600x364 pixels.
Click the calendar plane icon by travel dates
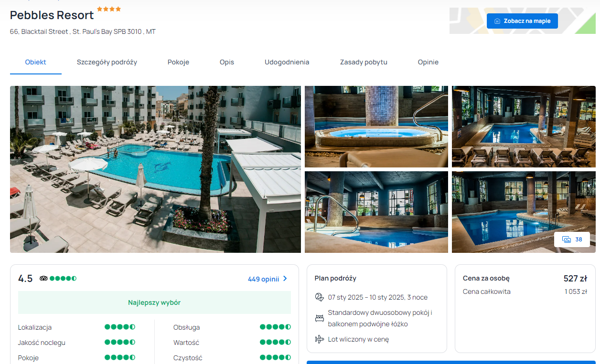pyautogui.click(x=320, y=297)
